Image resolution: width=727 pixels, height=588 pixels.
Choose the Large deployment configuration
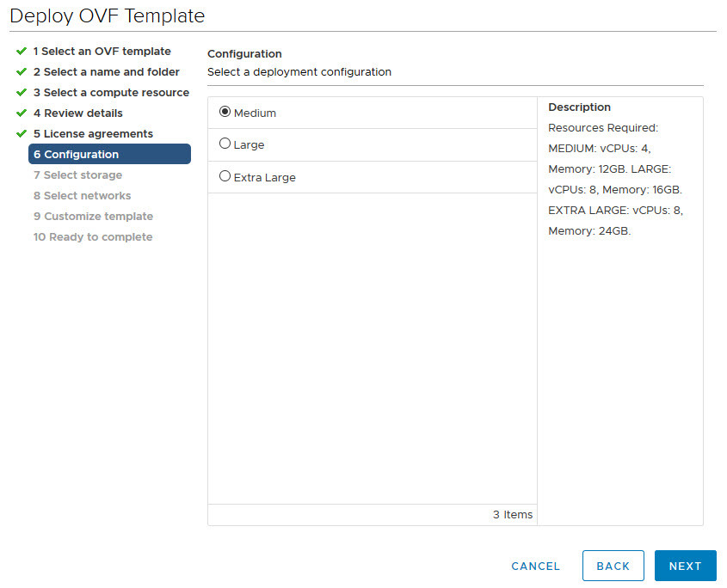[x=225, y=144]
